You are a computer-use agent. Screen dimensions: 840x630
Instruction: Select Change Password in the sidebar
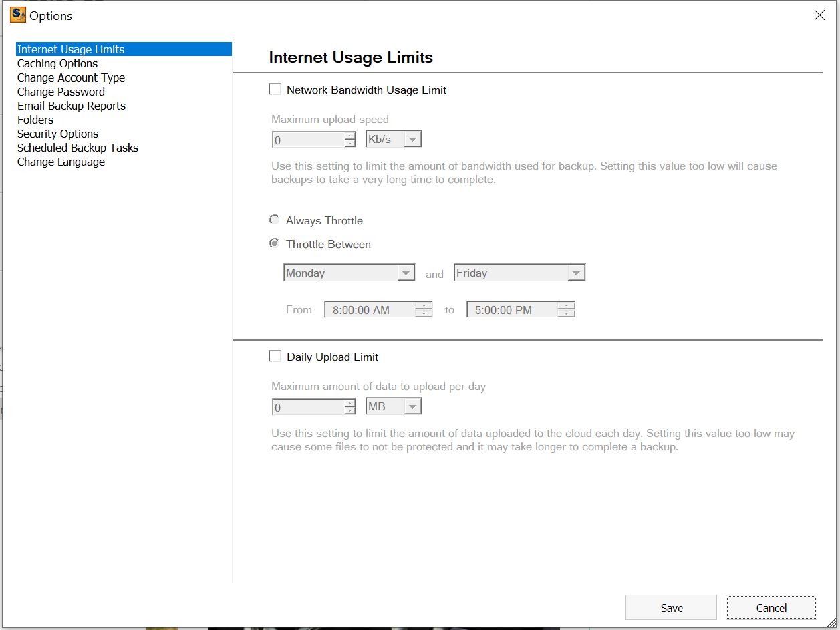(x=61, y=92)
